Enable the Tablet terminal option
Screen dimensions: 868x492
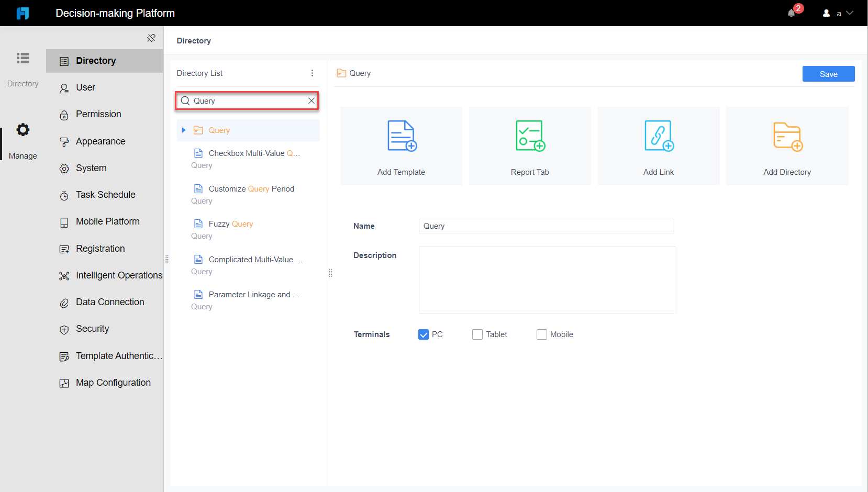click(477, 334)
